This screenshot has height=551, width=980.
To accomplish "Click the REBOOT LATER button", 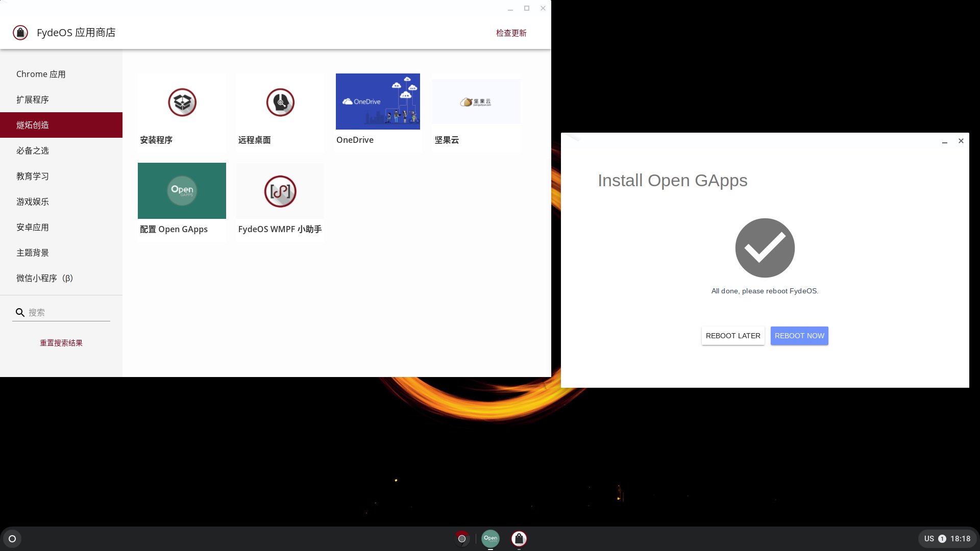I will (733, 336).
